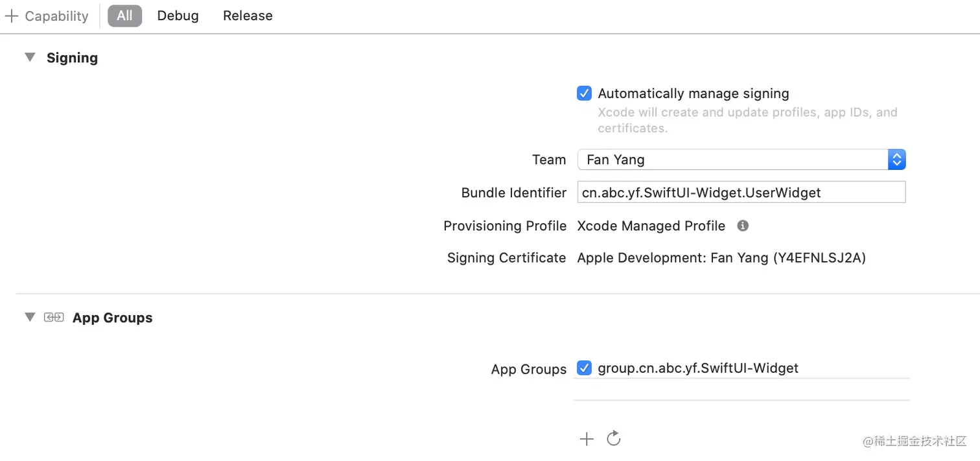Switch to the Debug tab
Screen dimensions: 980x461
178,16
